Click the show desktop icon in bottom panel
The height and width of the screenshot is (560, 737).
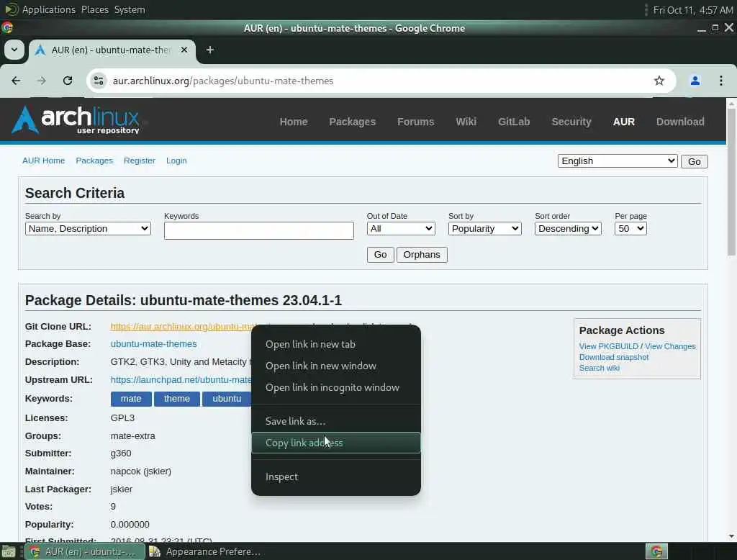(x=9, y=551)
